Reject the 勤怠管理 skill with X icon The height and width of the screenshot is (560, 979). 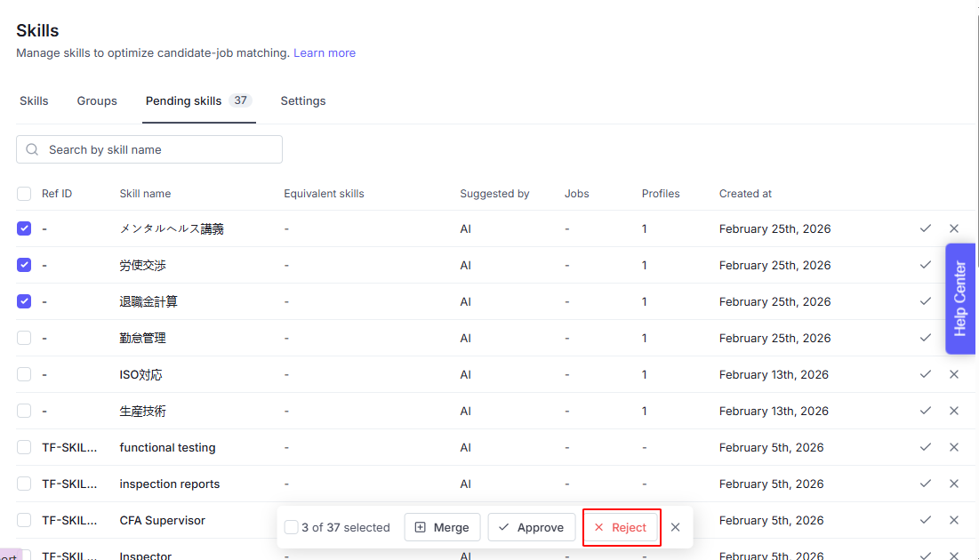[x=954, y=338]
